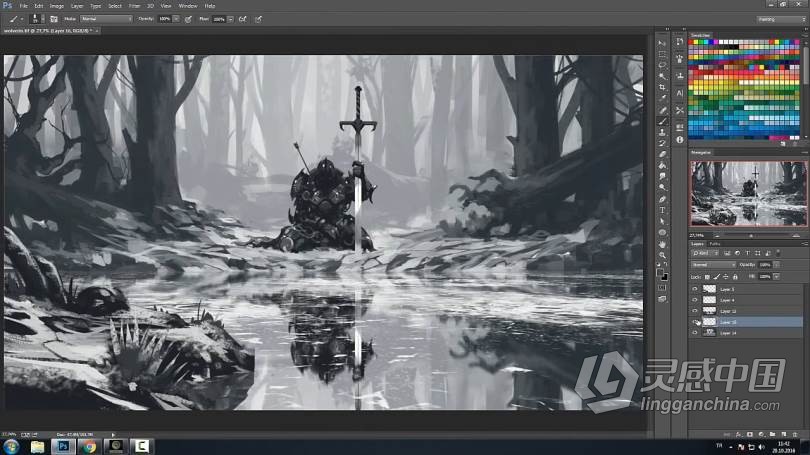Open the History panel icon
Image resolution: width=810 pixels, height=455 pixels.
click(x=680, y=41)
